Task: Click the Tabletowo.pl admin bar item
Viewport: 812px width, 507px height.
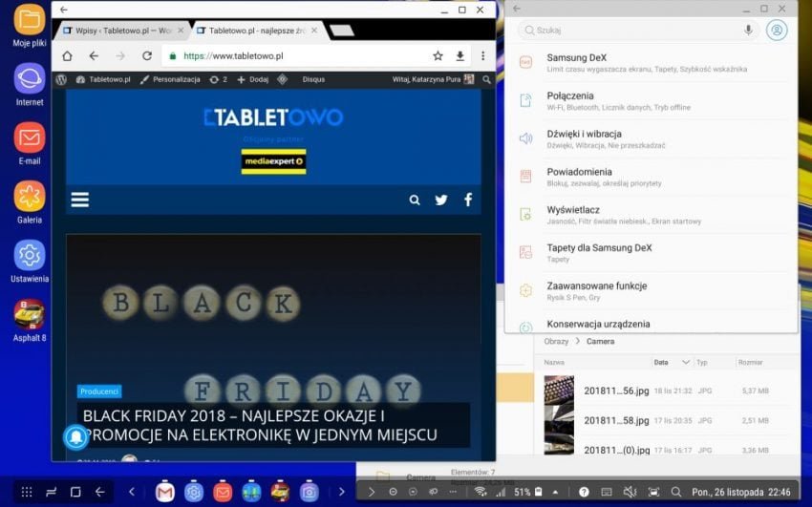Action: point(103,79)
